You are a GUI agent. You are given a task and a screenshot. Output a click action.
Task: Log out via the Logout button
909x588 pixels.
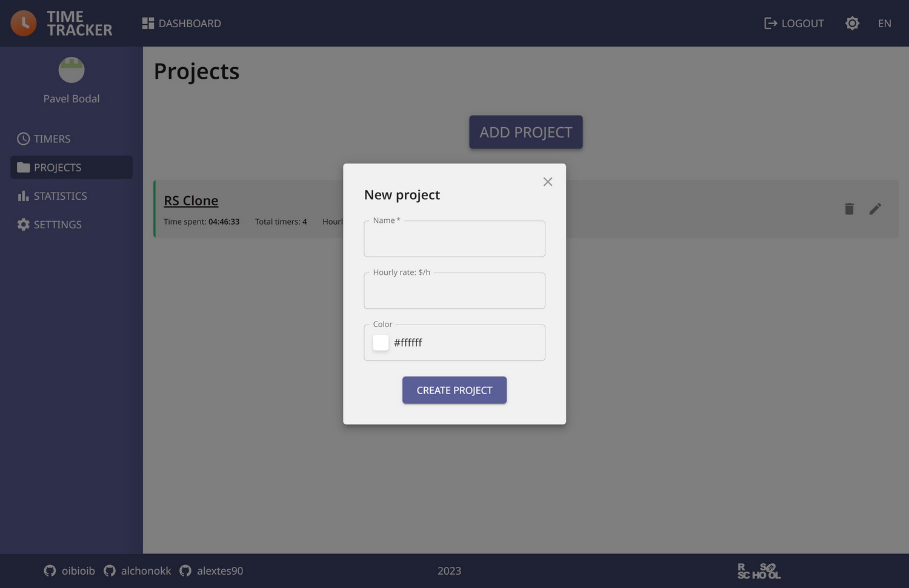coord(794,23)
